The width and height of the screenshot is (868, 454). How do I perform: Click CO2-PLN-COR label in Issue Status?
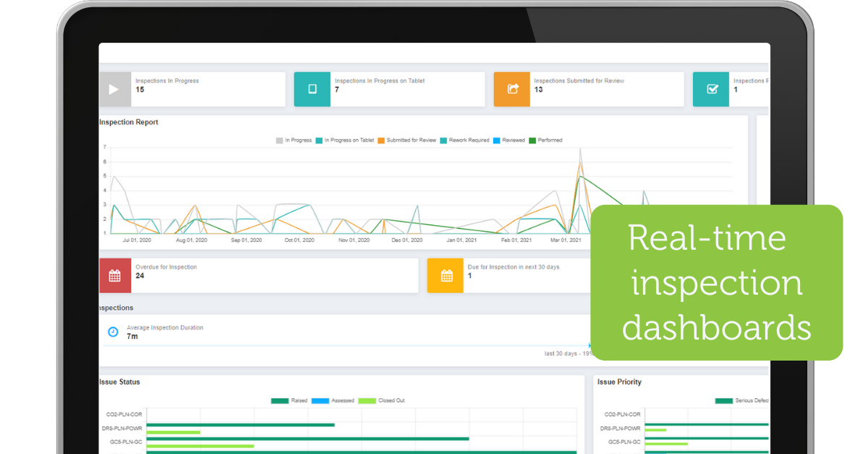pos(124,415)
